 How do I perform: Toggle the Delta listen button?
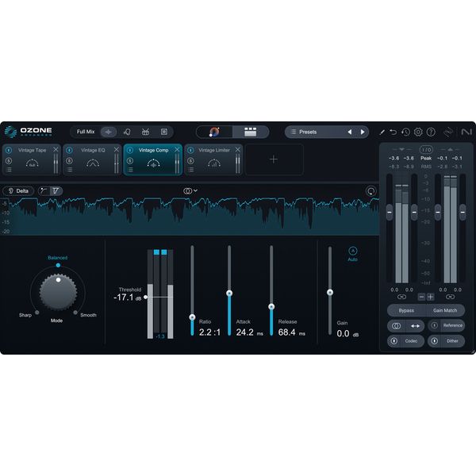18,191
